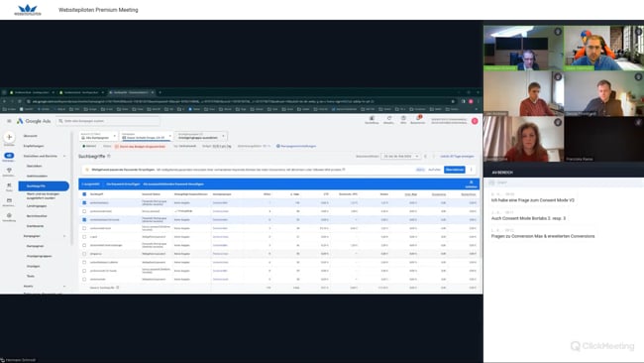The image size is (644, 363).
Task: Select Landingpages in the sidebar
Action: tap(37, 206)
